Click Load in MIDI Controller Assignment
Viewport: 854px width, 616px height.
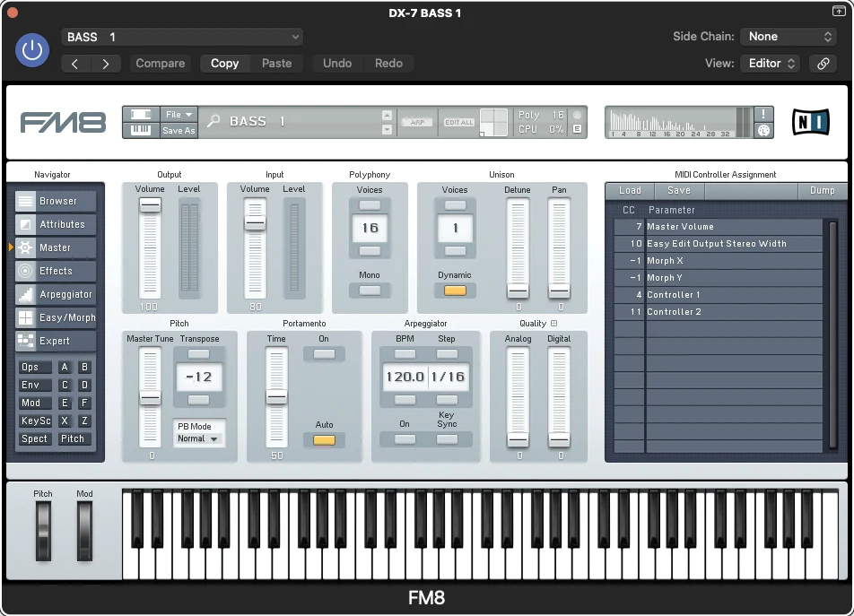pos(630,190)
